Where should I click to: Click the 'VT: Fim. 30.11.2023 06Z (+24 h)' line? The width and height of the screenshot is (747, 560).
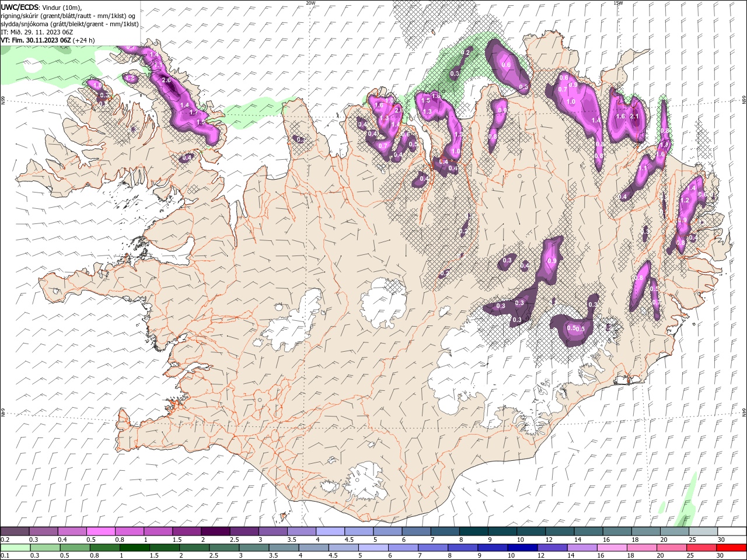click(x=48, y=40)
